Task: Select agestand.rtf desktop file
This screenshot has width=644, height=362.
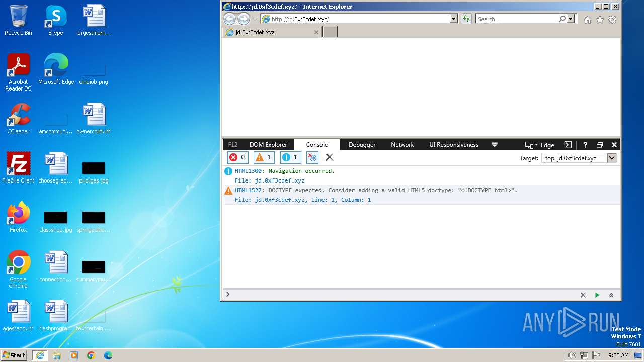Action: coord(18,316)
